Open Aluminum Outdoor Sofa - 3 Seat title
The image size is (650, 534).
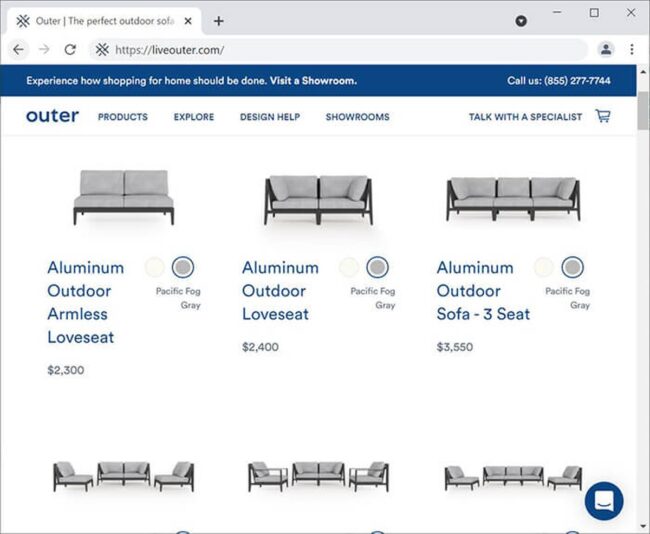(x=483, y=291)
